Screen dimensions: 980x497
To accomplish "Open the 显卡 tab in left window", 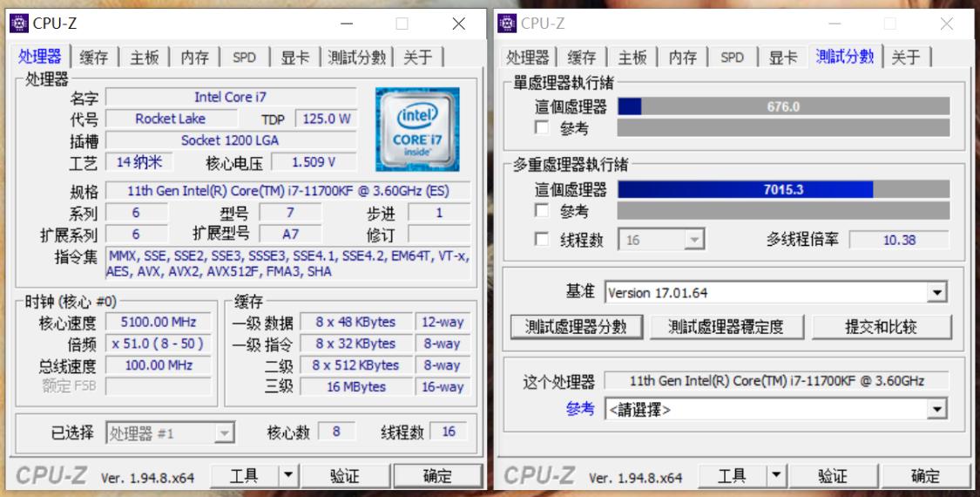I will point(295,58).
